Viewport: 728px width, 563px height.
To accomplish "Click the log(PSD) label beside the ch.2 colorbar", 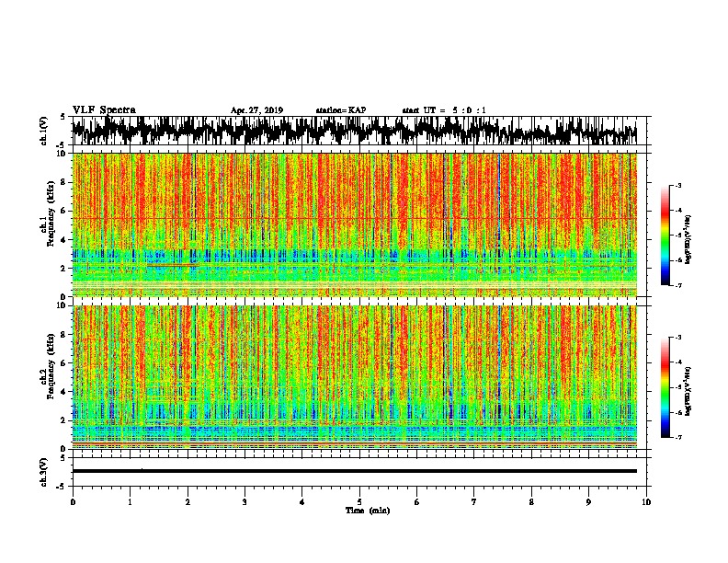I will [688, 391].
